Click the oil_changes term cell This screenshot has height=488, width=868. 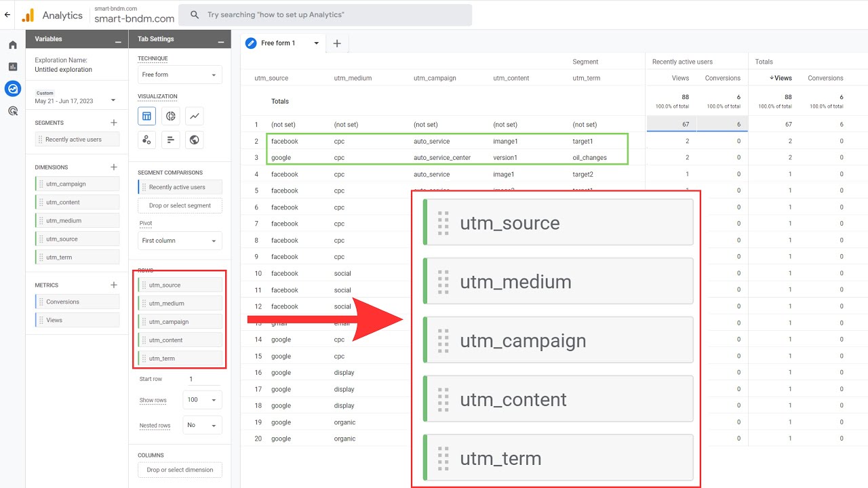pos(589,158)
